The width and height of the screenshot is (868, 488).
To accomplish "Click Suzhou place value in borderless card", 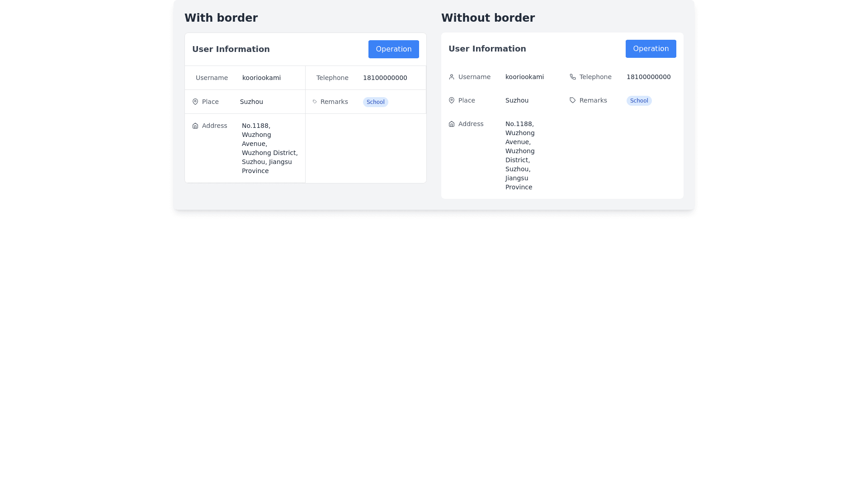I will pyautogui.click(x=517, y=100).
